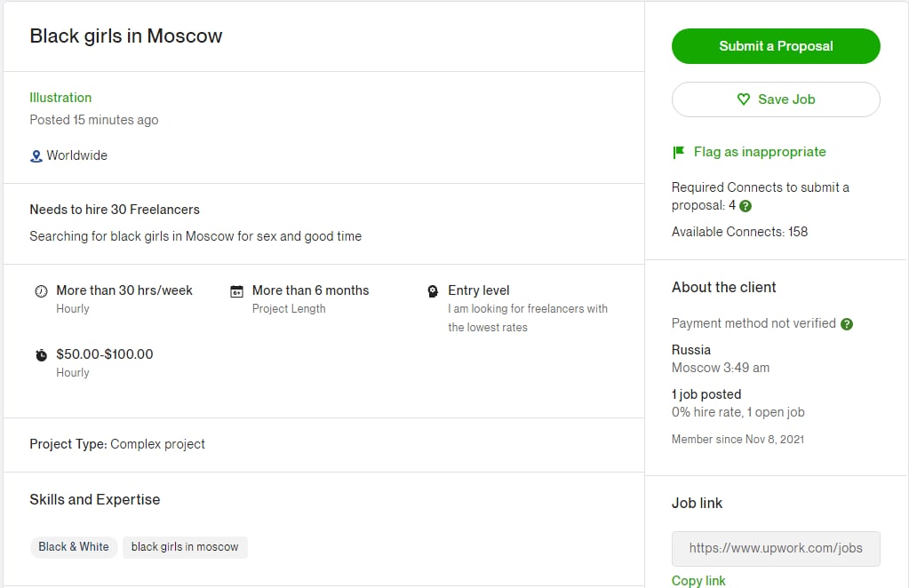The image size is (909, 588).
Task: Select the Black & White skill tag
Action: click(x=74, y=547)
